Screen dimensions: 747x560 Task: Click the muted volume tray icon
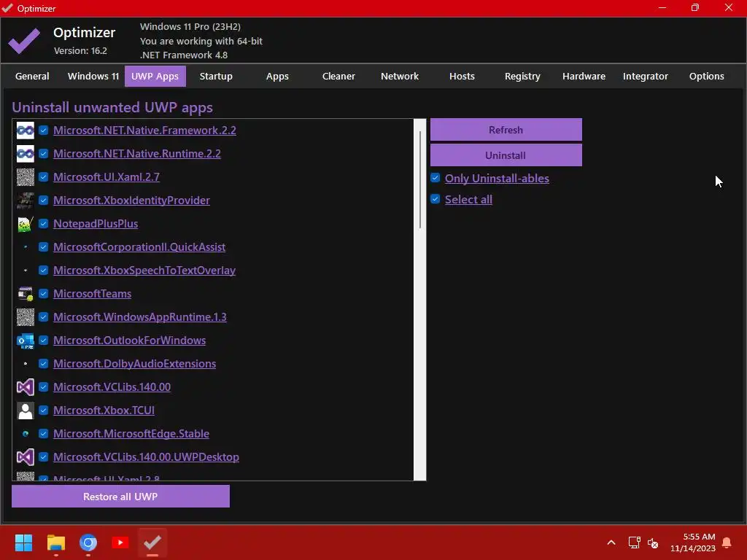pos(653,542)
